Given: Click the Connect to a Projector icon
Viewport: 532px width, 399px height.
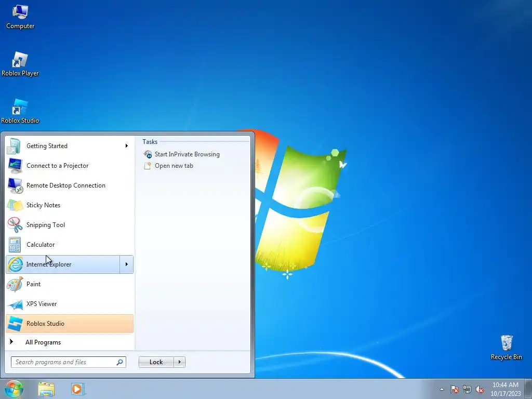Looking at the screenshot, I should click(15, 166).
